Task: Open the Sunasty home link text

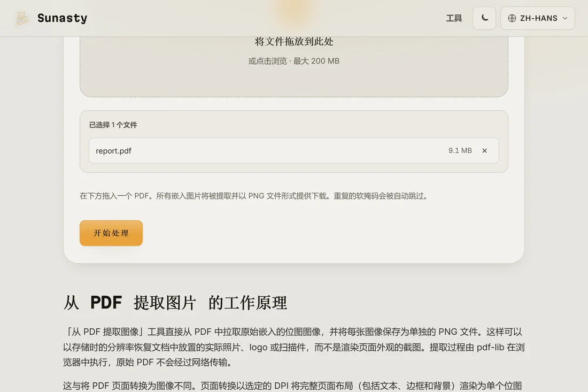Action: pyautogui.click(x=62, y=18)
